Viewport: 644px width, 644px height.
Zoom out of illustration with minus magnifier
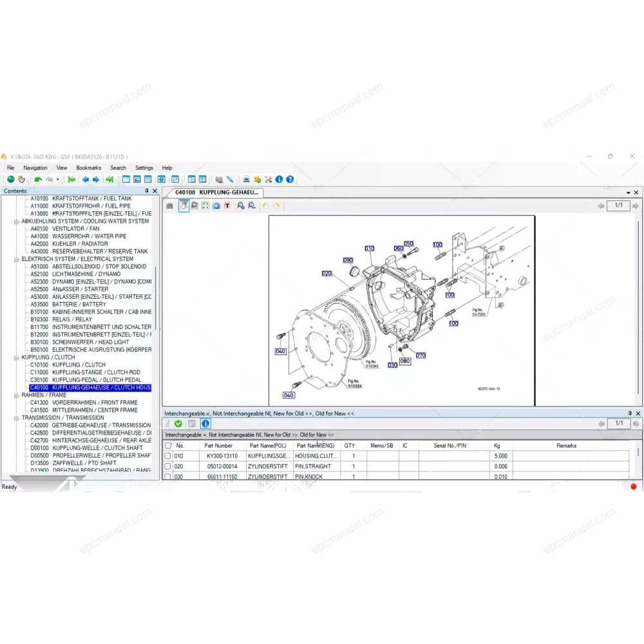[x=252, y=206]
